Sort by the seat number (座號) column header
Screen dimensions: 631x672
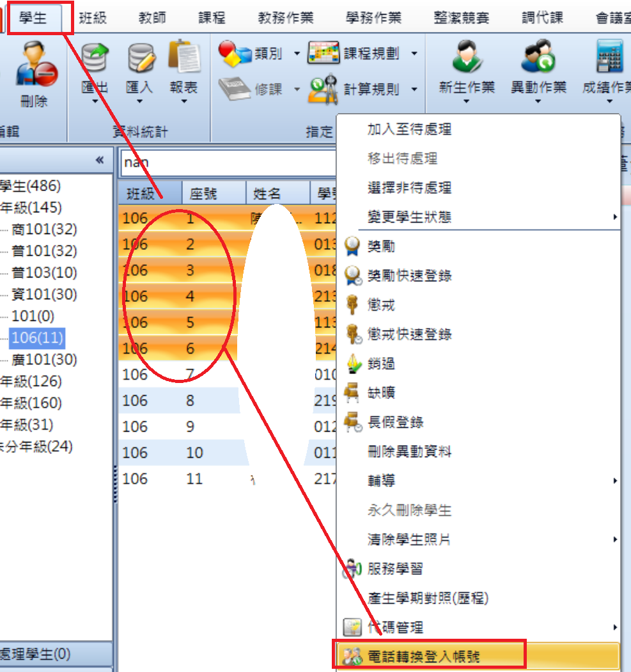coord(214,194)
